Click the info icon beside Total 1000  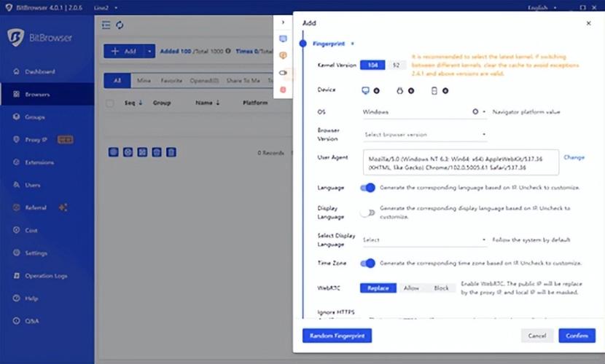click(x=228, y=51)
